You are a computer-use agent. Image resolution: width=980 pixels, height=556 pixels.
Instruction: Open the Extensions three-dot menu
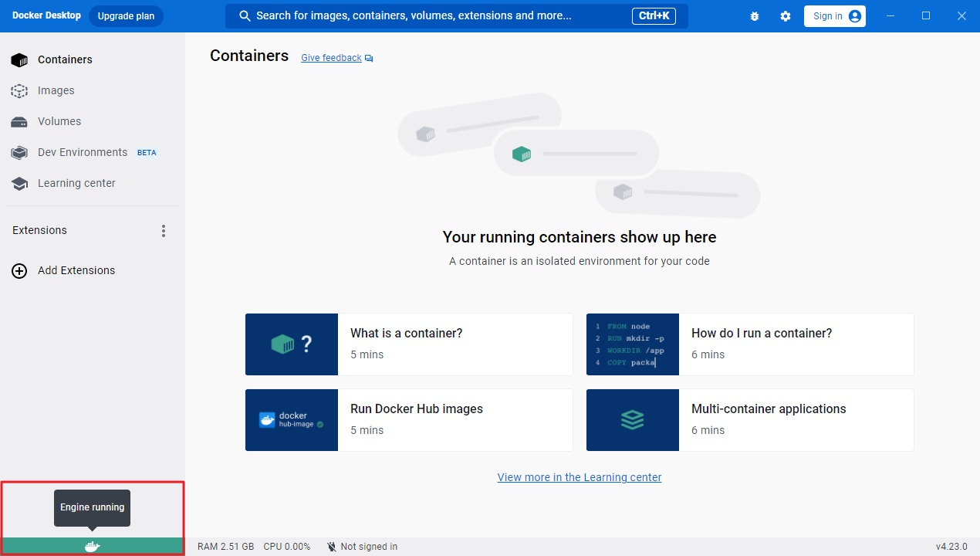pos(163,231)
